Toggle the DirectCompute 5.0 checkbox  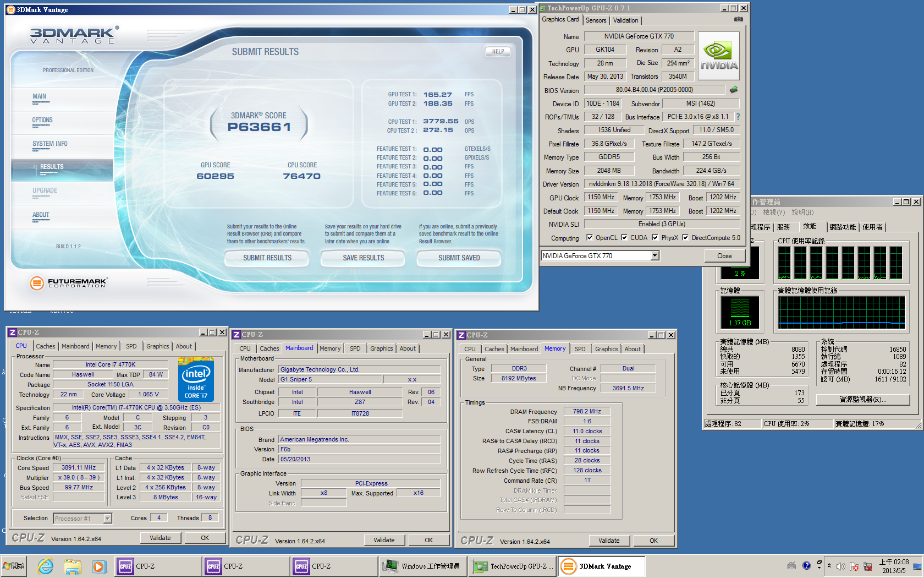pyautogui.click(x=685, y=238)
